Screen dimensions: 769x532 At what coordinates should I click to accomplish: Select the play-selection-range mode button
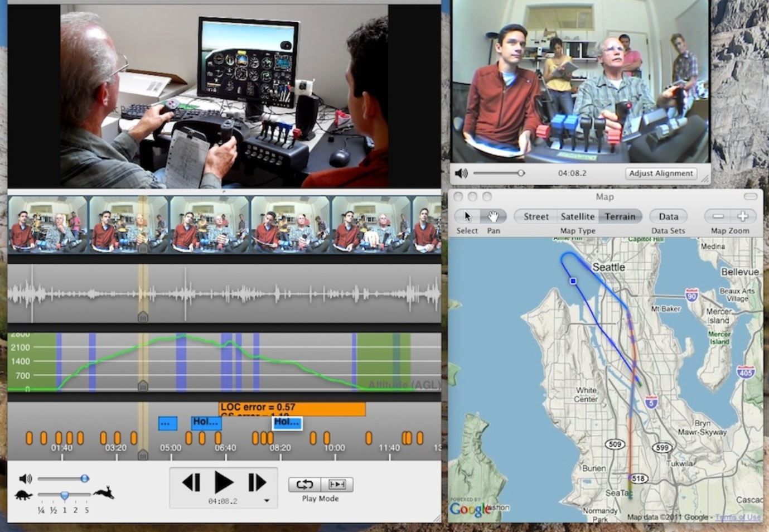[337, 484]
